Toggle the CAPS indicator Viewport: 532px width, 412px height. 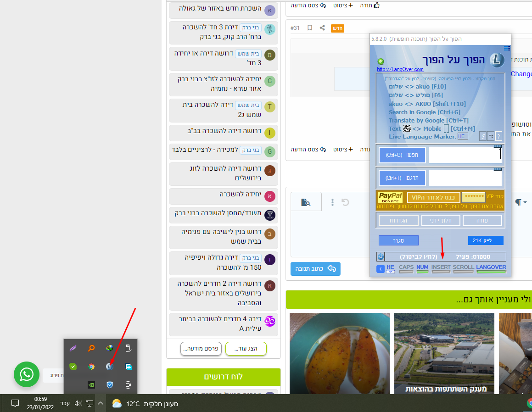coord(406,268)
